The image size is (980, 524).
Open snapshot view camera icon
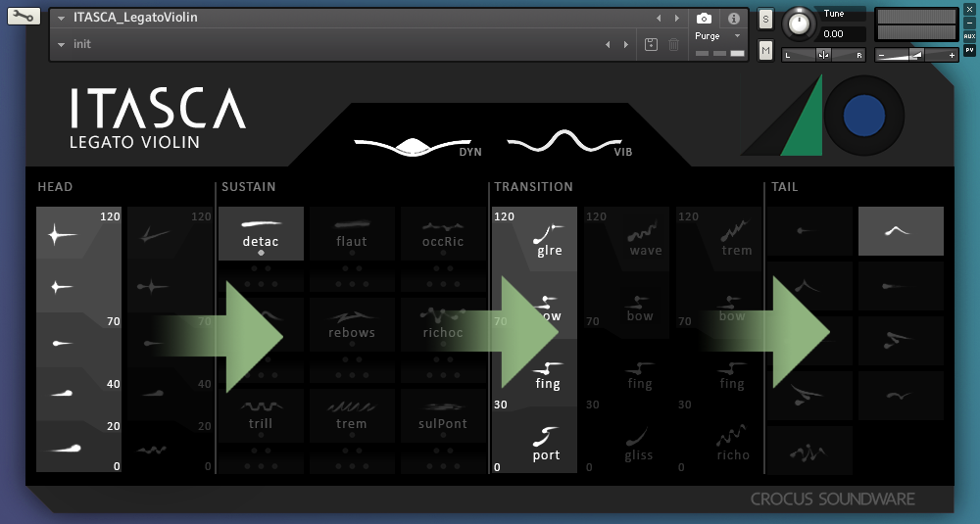(x=704, y=18)
